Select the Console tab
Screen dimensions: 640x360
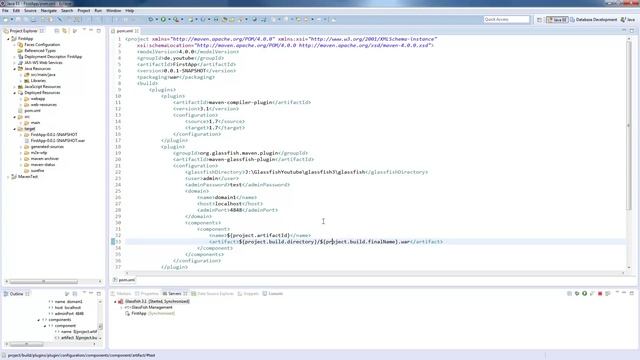tap(273, 294)
